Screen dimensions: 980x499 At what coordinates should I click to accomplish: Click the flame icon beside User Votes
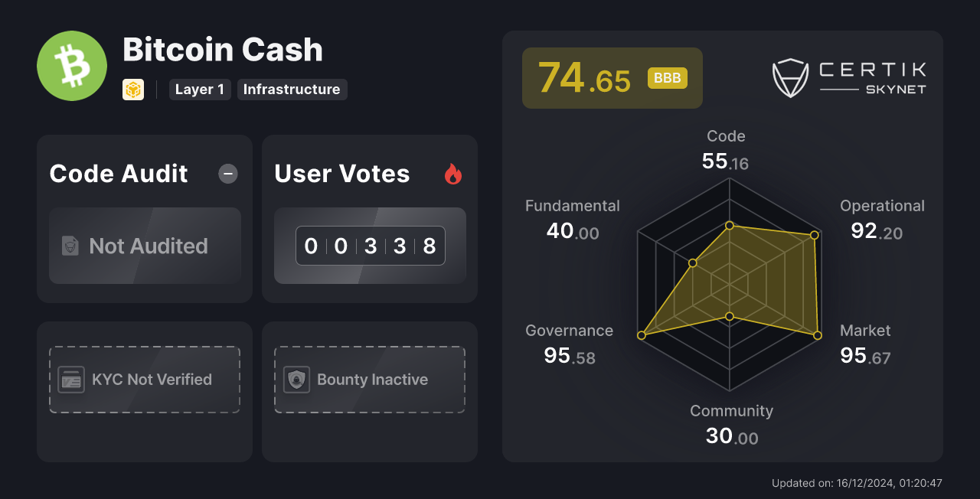coord(453,174)
